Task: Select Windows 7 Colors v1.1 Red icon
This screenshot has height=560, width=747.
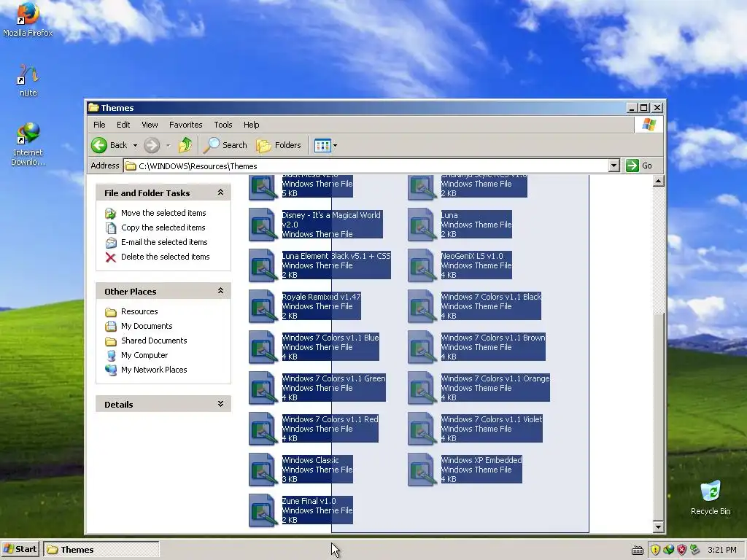Action: coord(263,429)
